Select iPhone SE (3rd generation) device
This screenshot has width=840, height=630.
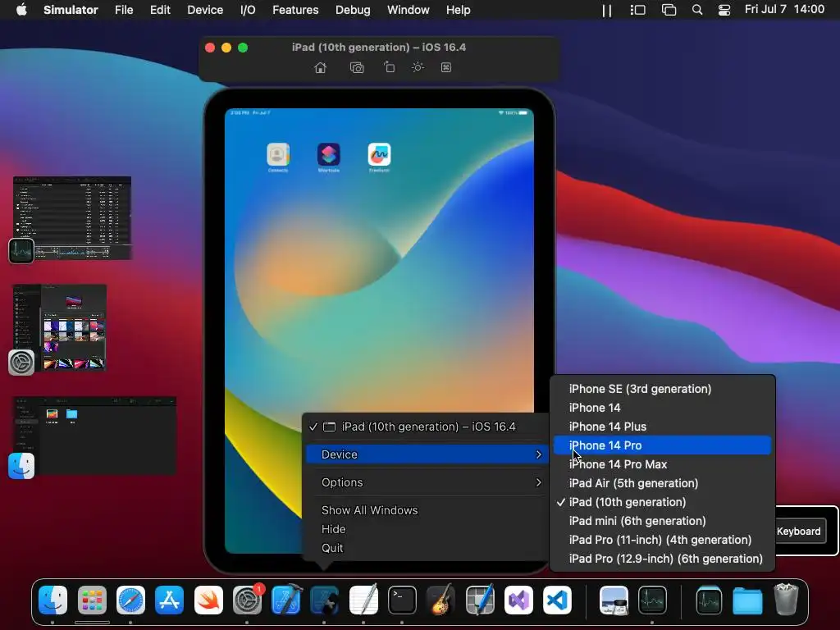663,389
